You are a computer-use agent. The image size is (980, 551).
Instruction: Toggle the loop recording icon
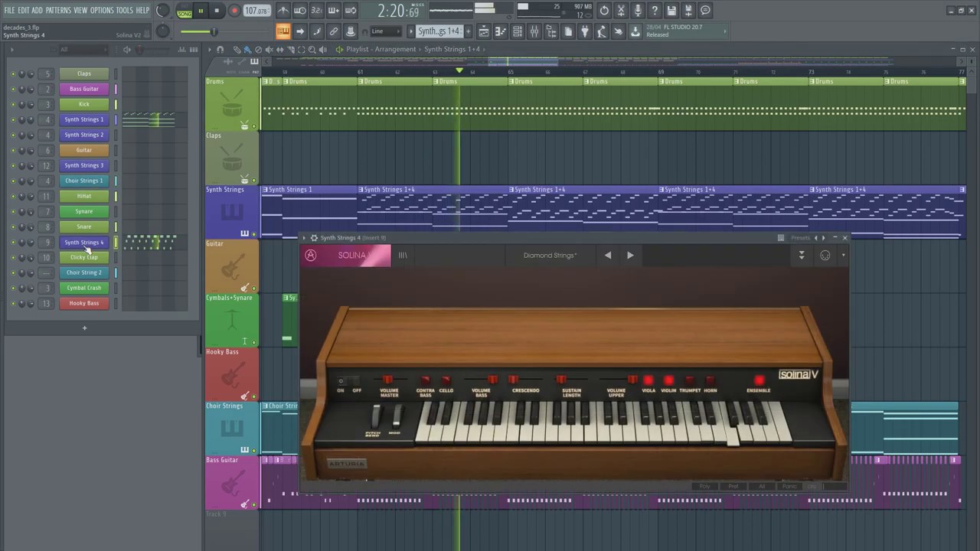pos(351,11)
